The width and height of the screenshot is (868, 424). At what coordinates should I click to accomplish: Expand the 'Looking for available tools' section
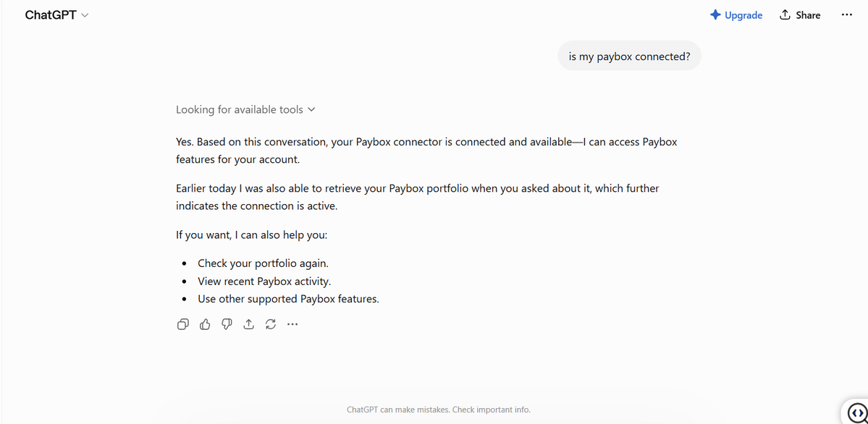tap(246, 109)
